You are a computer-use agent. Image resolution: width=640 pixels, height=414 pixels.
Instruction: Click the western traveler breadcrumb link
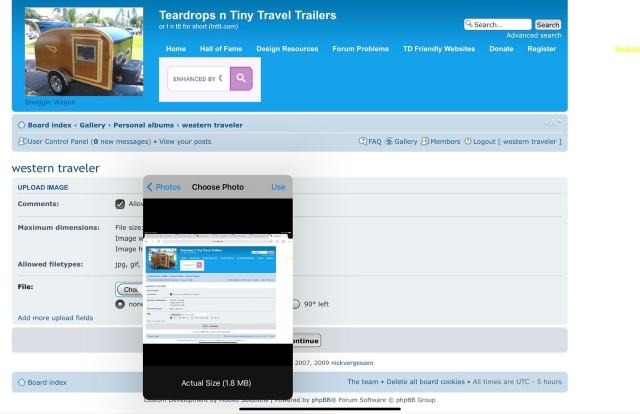coord(212,125)
